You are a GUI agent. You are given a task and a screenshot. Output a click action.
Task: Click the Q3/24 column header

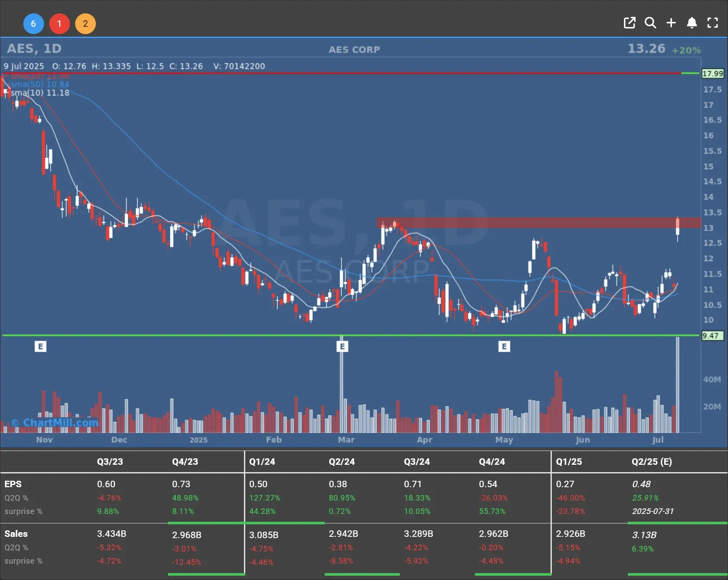point(417,461)
